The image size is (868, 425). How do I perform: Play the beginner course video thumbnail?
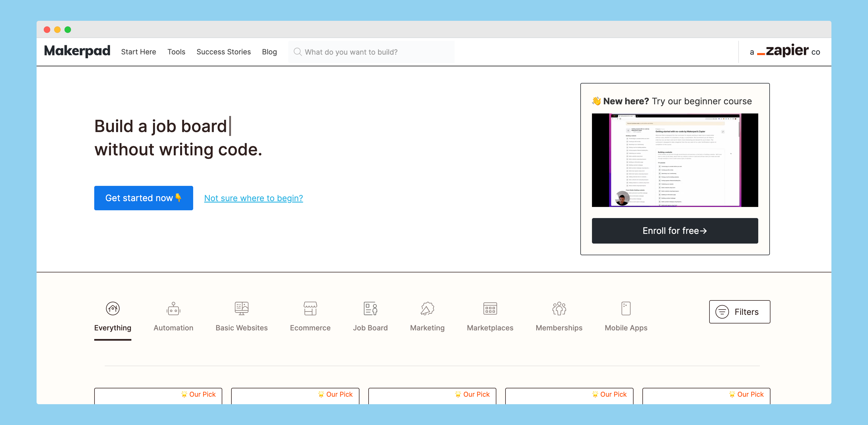pos(675,160)
